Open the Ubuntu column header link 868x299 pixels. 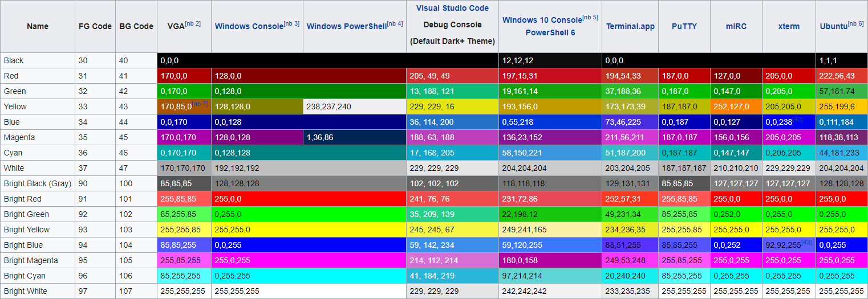(x=833, y=27)
